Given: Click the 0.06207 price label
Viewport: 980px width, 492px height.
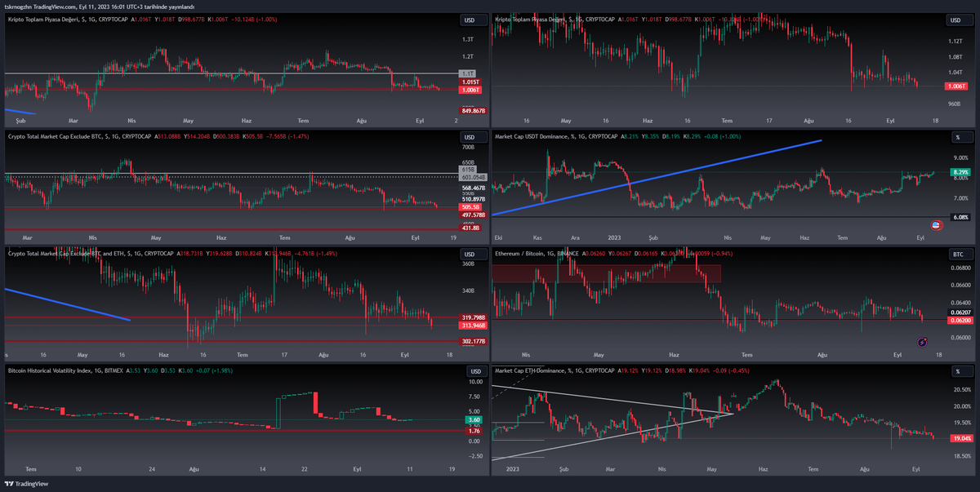Looking at the screenshot, I should (959, 312).
